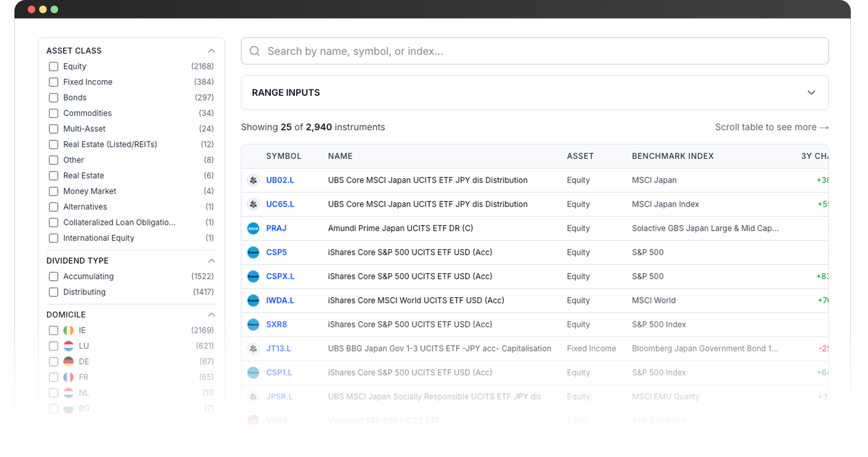Click the search magnifier icon
This screenshot has width=868, height=457.
point(254,51)
